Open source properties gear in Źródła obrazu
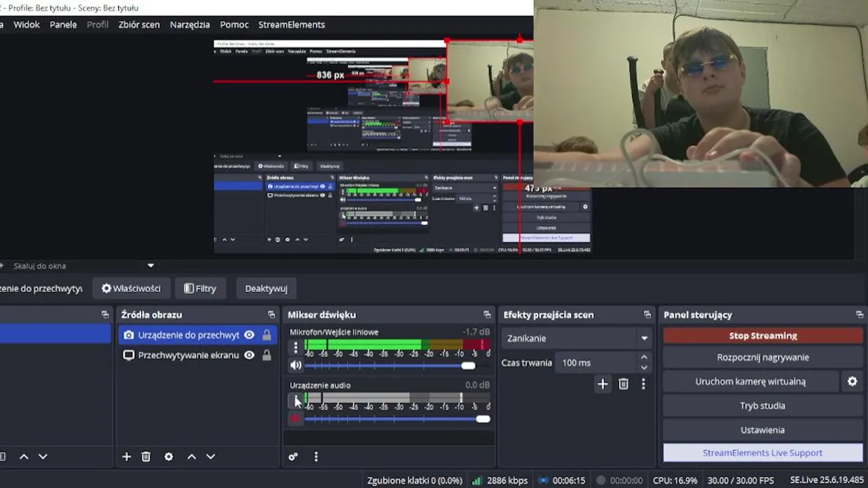Viewport: 868px width, 488px height. pos(168,457)
